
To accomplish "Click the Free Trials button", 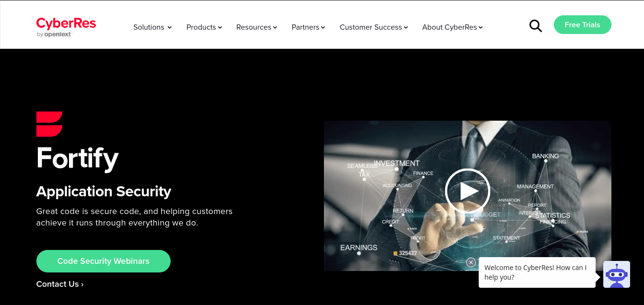I will point(583,25).
